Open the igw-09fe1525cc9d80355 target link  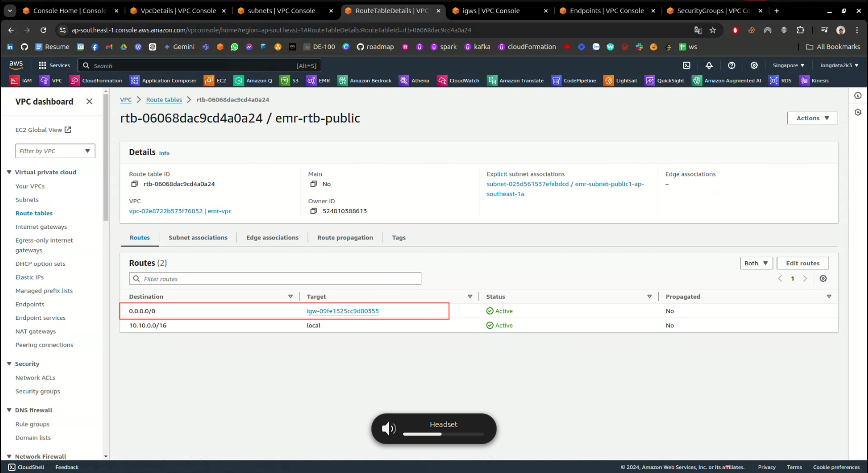click(342, 311)
